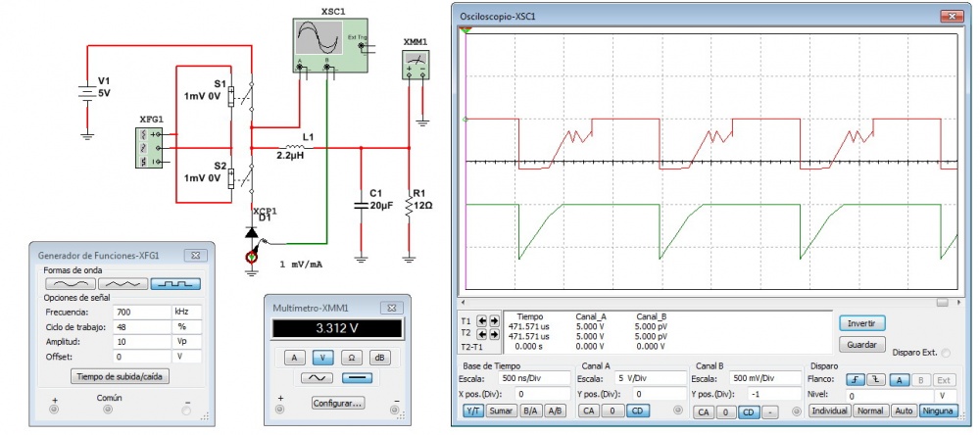Open multimeter Configurar settings
Viewport: 980px width, 435px height.
pos(337,403)
